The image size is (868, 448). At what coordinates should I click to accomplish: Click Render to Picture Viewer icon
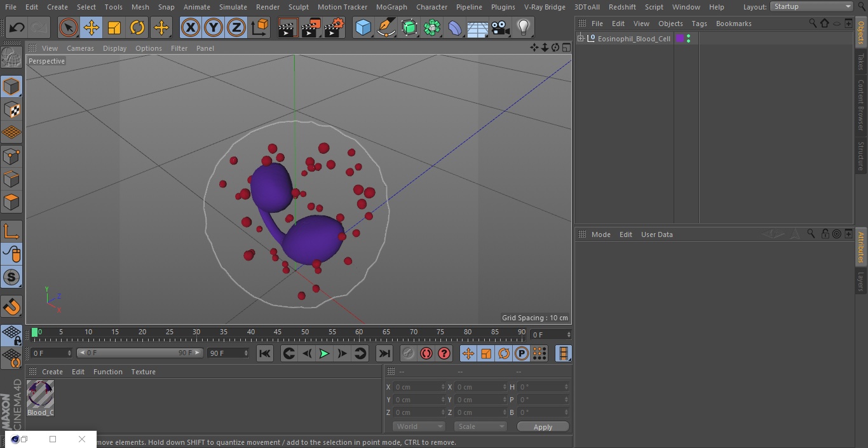click(x=311, y=27)
